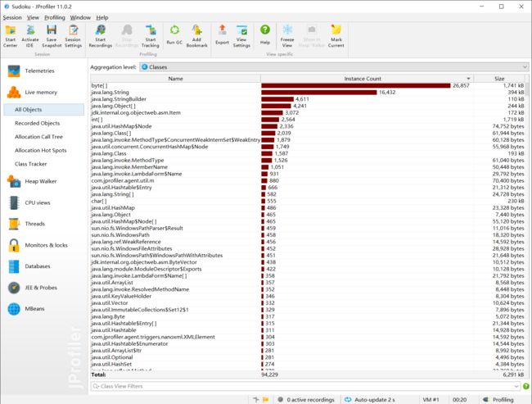Freeze the current view

pyautogui.click(x=287, y=36)
